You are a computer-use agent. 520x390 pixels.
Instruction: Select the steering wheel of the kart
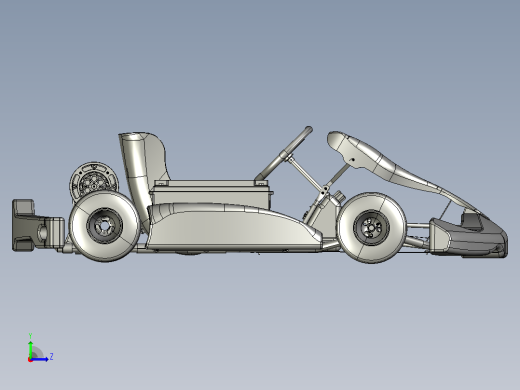[x=284, y=153]
